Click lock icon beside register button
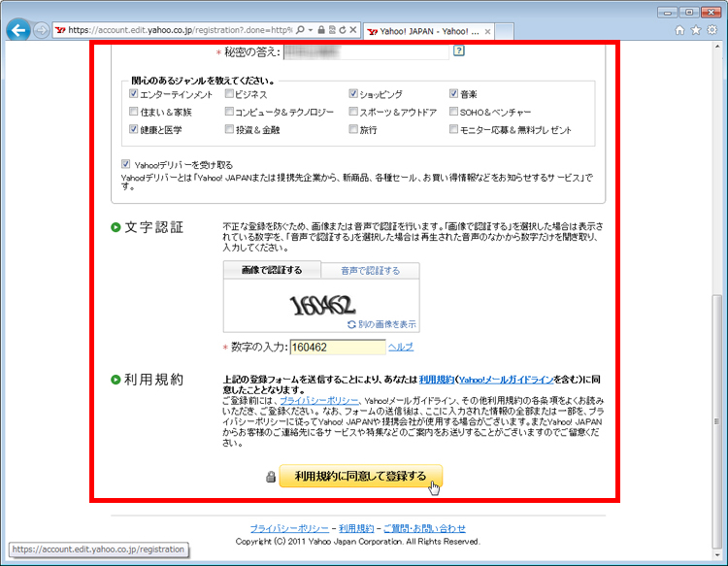 pos(271,477)
